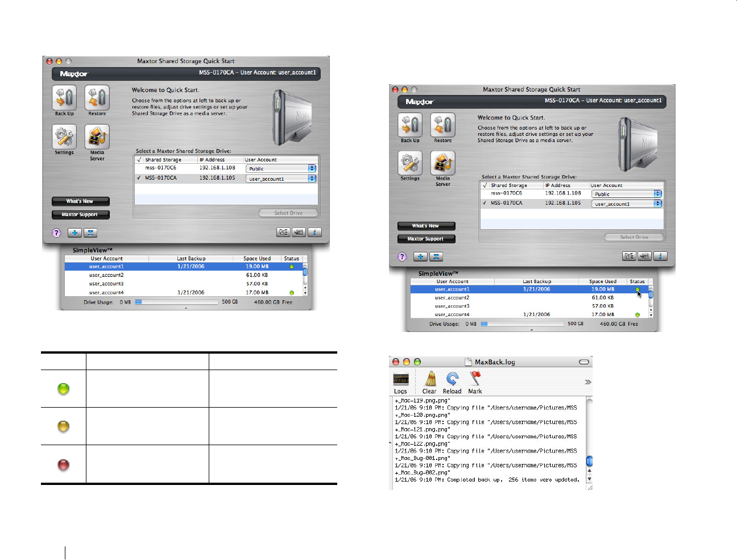Click the blue plus icon in left window
This screenshot has height=560, width=737.
point(74,233)
